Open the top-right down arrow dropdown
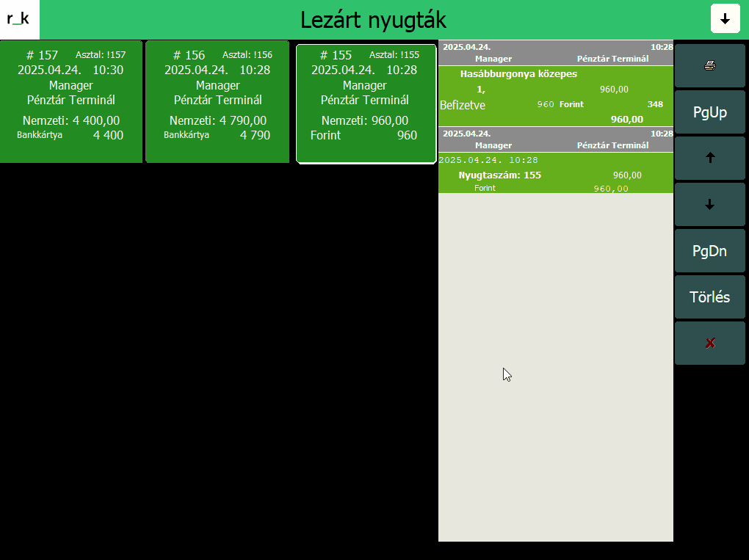 (x=725, y=18)
